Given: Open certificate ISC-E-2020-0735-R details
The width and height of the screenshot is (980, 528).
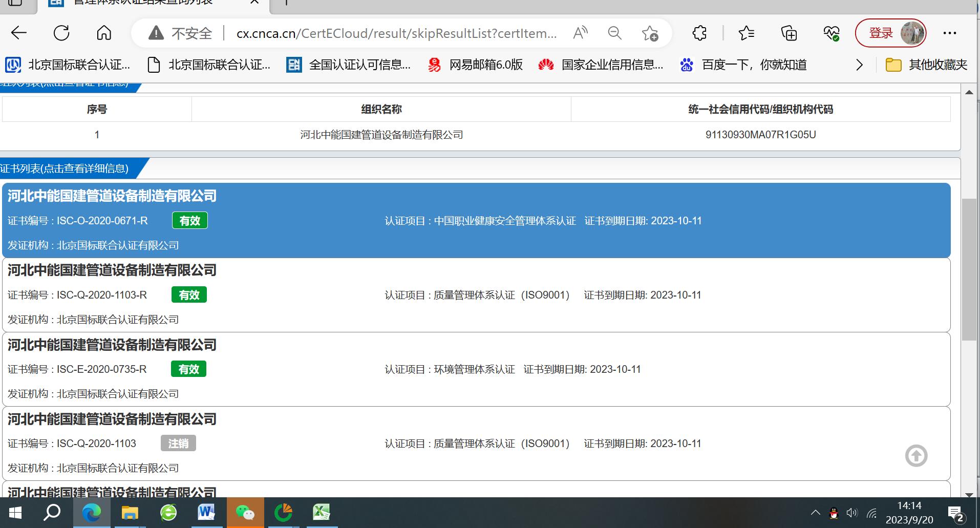Looking at the screenshot, I should (x=476, y=369).
